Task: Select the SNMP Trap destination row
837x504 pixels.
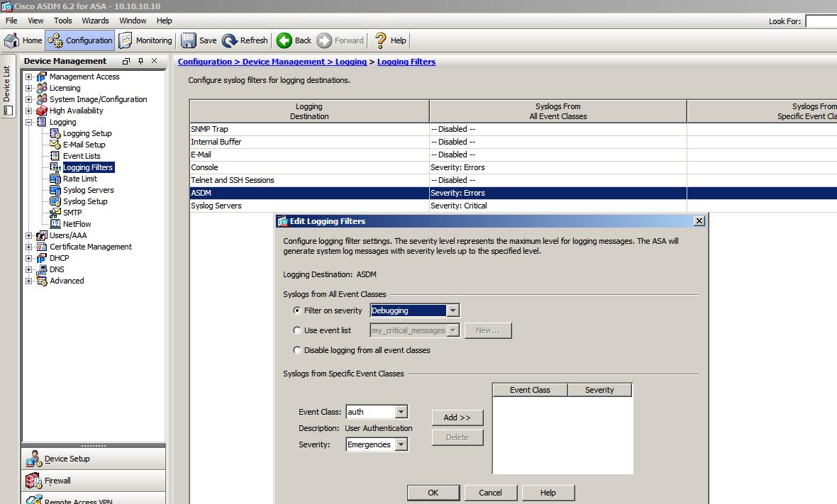Action: tap(513, 129)
